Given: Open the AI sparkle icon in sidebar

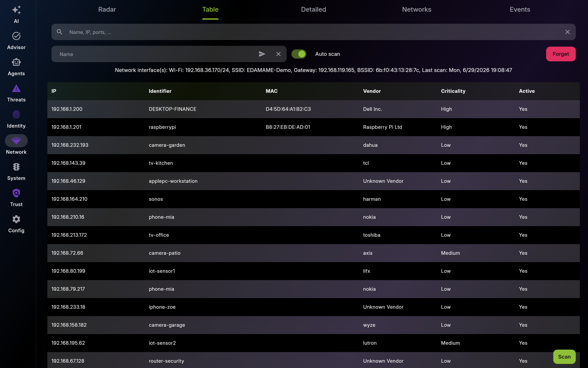Looking at the screenshot, I should pyautogui.click(x=16, y=10).
